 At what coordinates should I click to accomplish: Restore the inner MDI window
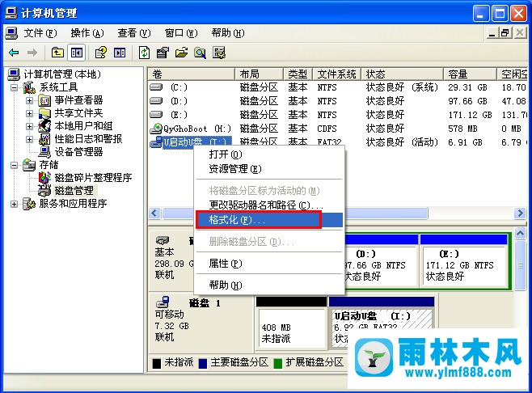point(505,33)
